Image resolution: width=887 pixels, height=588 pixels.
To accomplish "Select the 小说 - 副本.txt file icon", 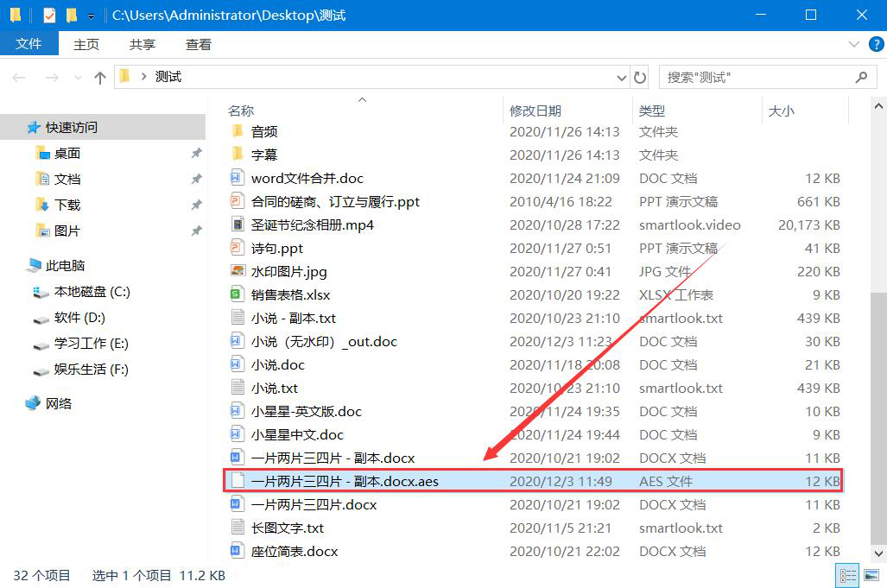I will pyautogui.click(x=238, y=318).
